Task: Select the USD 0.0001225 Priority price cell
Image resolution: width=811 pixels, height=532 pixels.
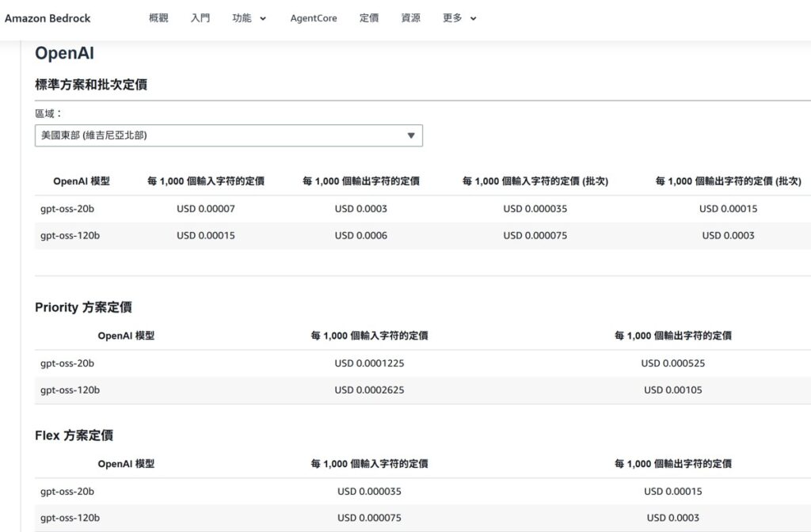Action: click(x=369, y=363)
